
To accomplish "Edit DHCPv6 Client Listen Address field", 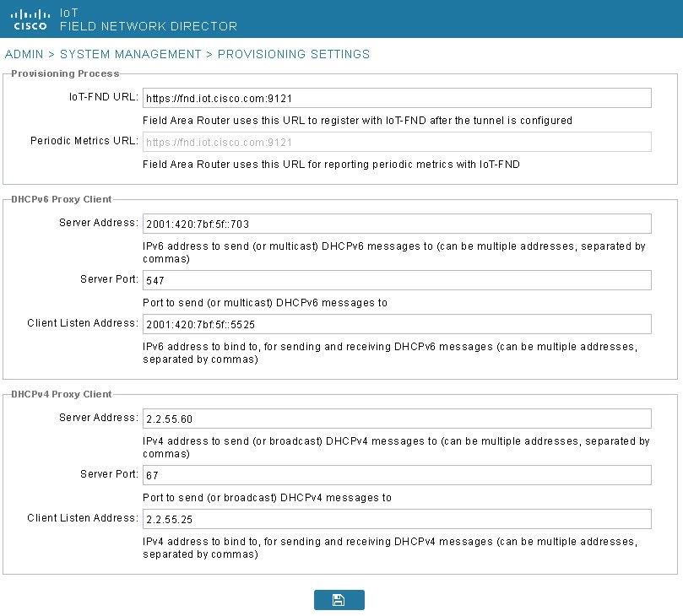I will click(x=397, y=324).
